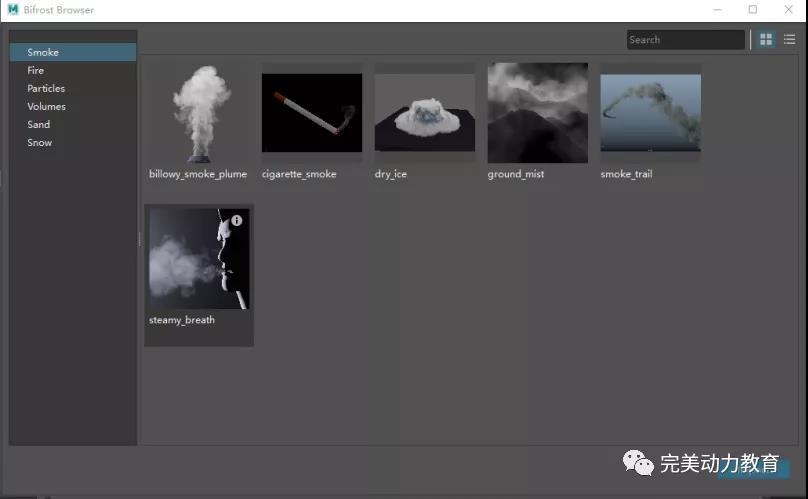Select the Sand category

(38, 124)
